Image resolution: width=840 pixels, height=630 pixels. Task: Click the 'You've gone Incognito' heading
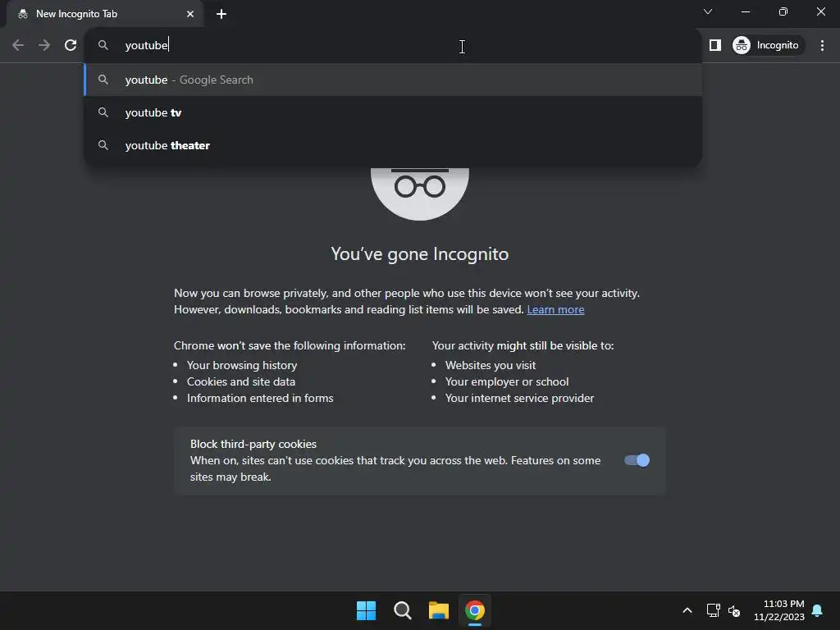[419, 254]
